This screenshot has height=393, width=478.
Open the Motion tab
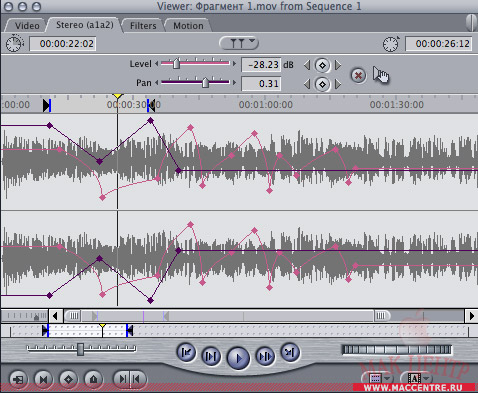pos(188,26)
